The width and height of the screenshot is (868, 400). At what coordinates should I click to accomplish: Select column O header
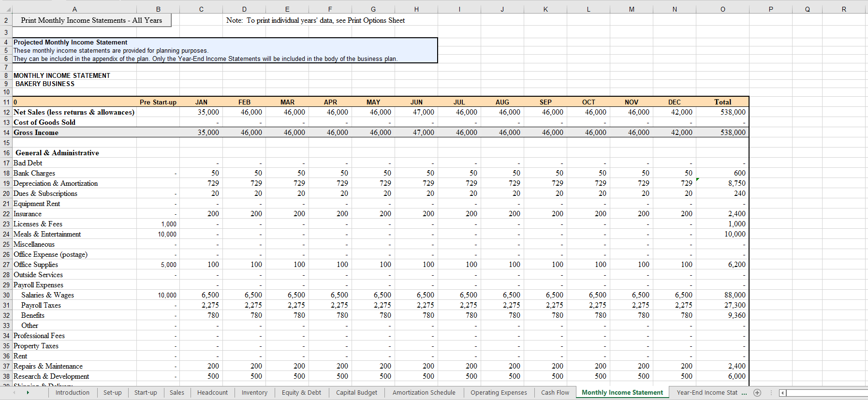pos(722,9)
